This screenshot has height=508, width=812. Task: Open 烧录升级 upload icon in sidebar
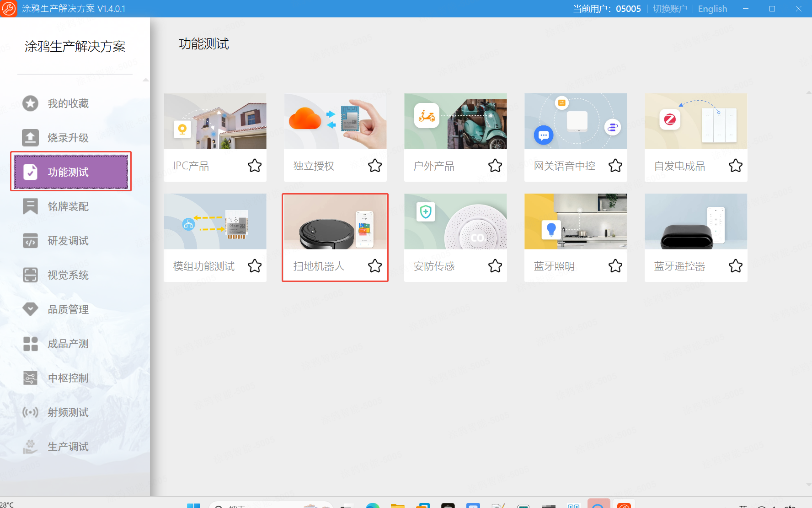tap(30, 137)
